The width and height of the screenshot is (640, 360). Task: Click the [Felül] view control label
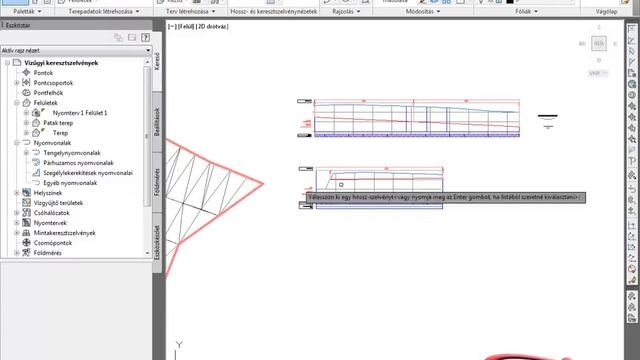(186, 27)
